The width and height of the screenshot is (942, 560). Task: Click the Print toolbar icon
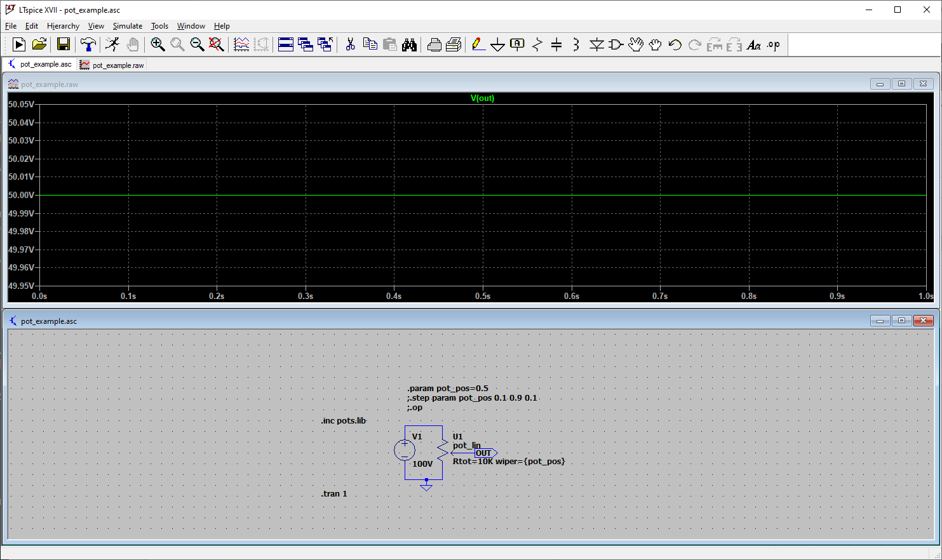(454, 44)
